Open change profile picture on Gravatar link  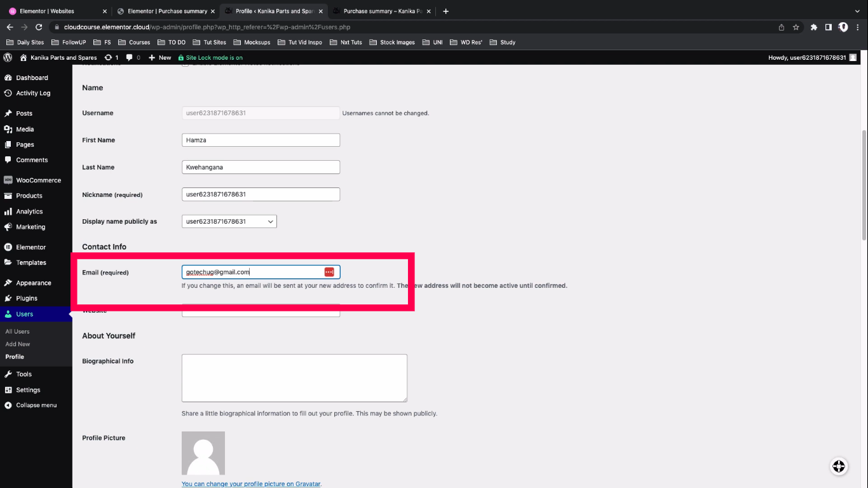tap(251, 484)
